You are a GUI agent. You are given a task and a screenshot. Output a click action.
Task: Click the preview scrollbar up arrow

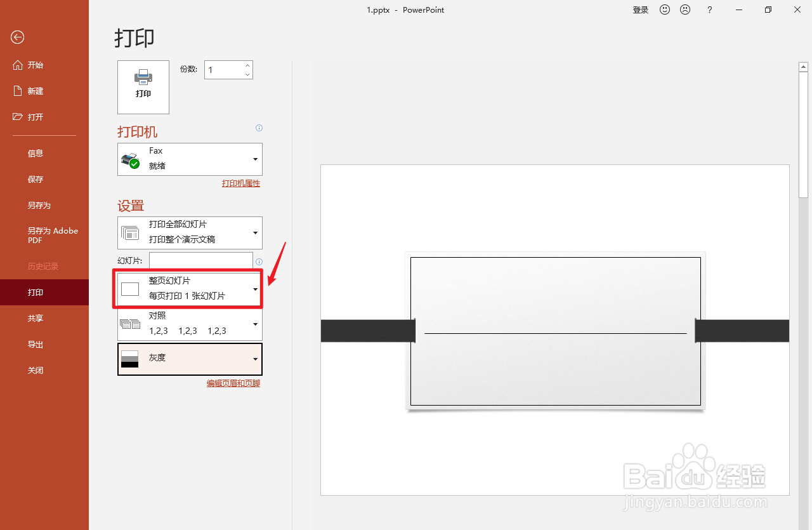(803, 66)
